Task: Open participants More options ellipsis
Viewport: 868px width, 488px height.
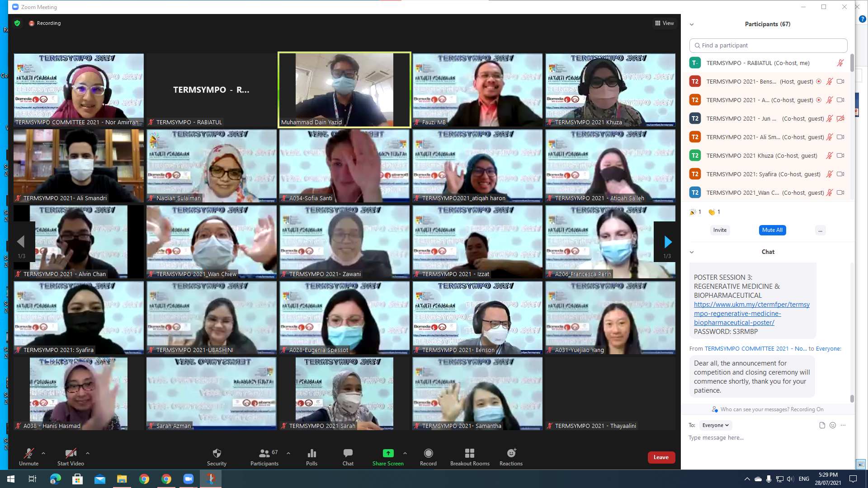Action: point(820,230)
